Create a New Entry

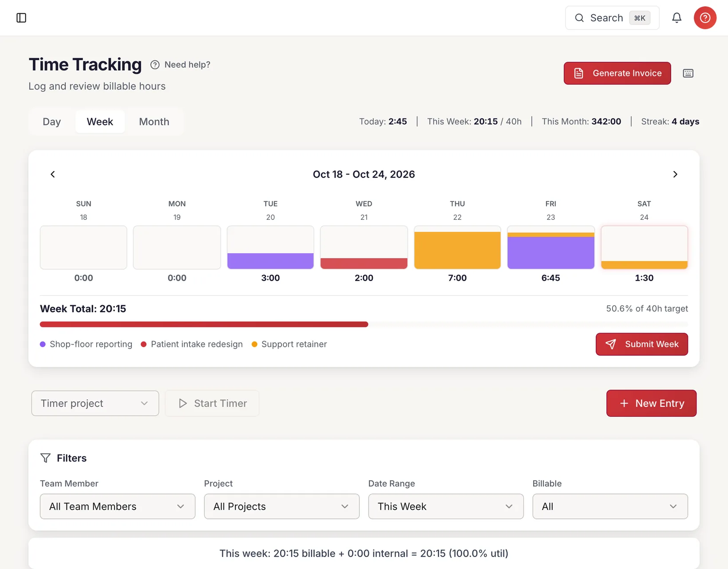[x=651, y=403]
